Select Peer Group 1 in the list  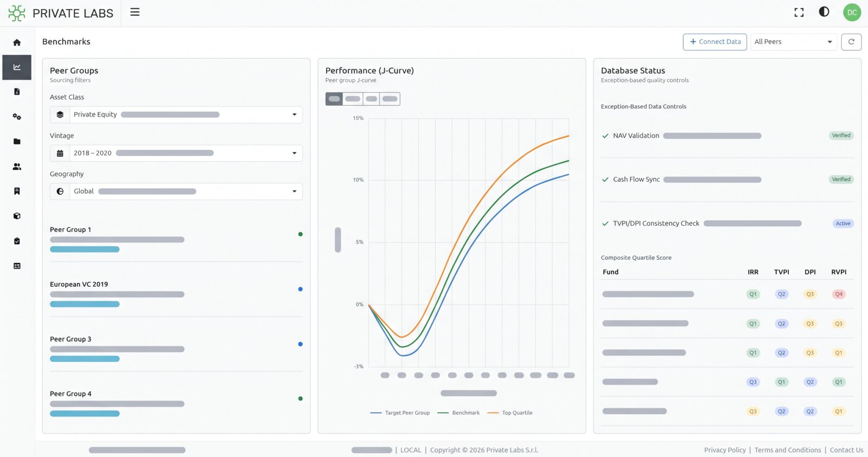point(176,239)
